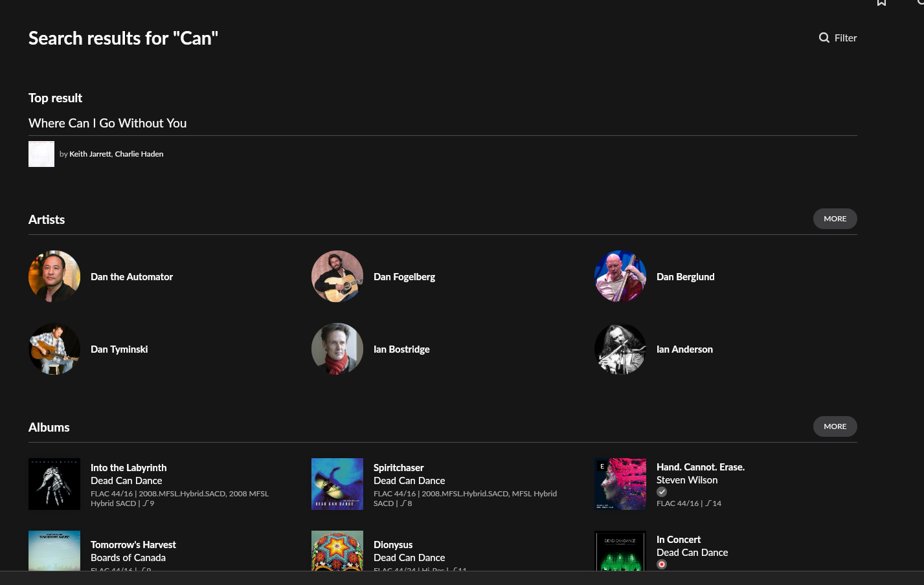
Task: Open Dan Fogelberg's portrait
Action: coord(337,276)
